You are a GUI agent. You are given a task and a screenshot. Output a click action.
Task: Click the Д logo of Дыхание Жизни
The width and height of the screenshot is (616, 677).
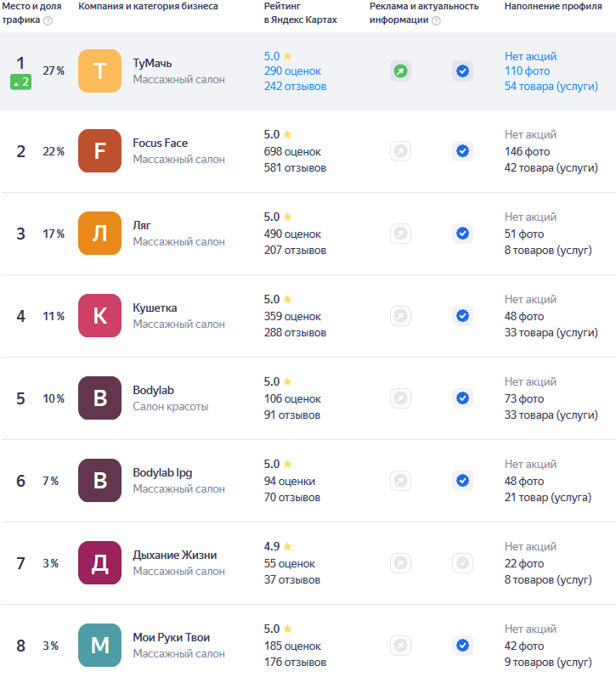99,563
